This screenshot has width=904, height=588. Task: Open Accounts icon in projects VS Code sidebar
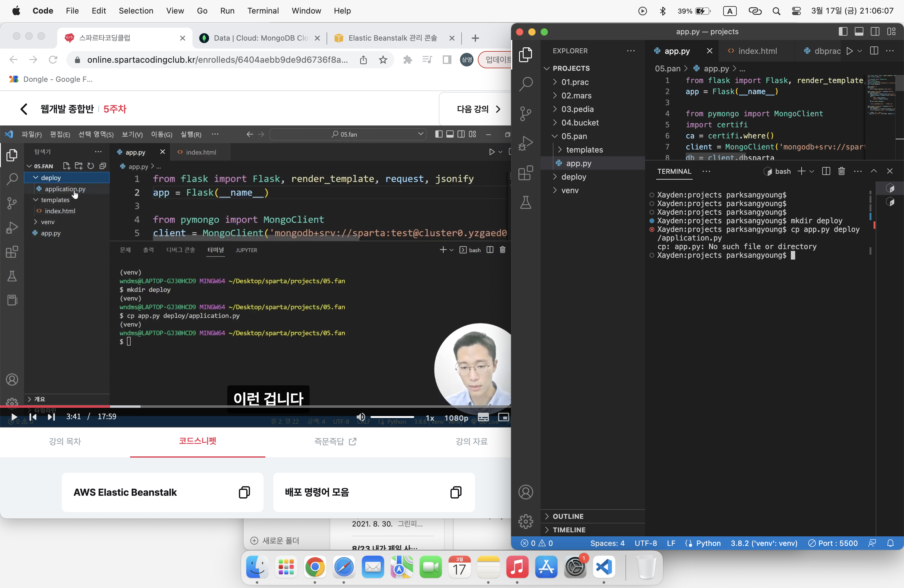pos(526,492)
